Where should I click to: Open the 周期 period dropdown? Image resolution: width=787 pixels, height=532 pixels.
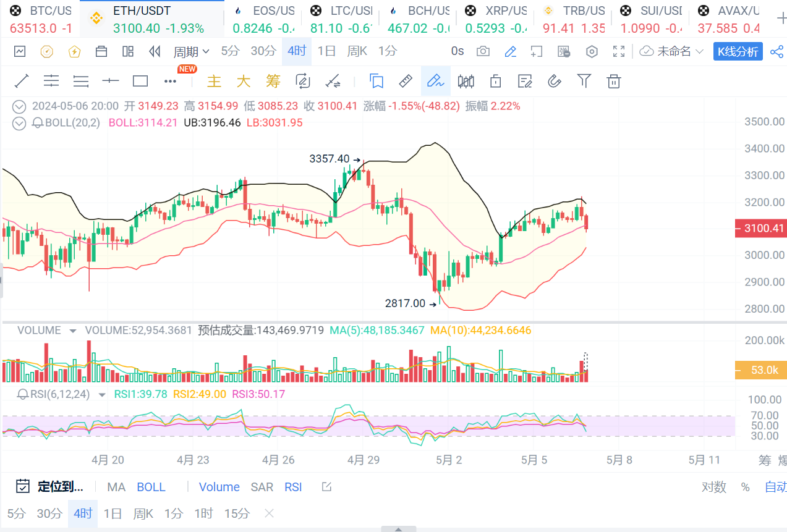point(191,51)
